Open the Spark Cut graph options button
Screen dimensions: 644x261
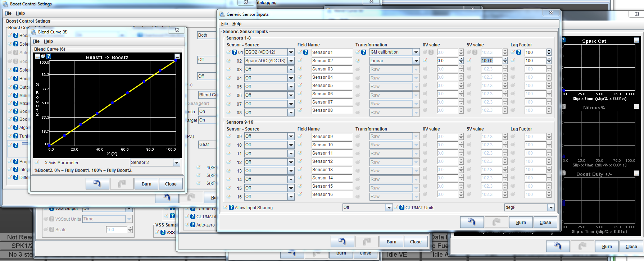636,40
